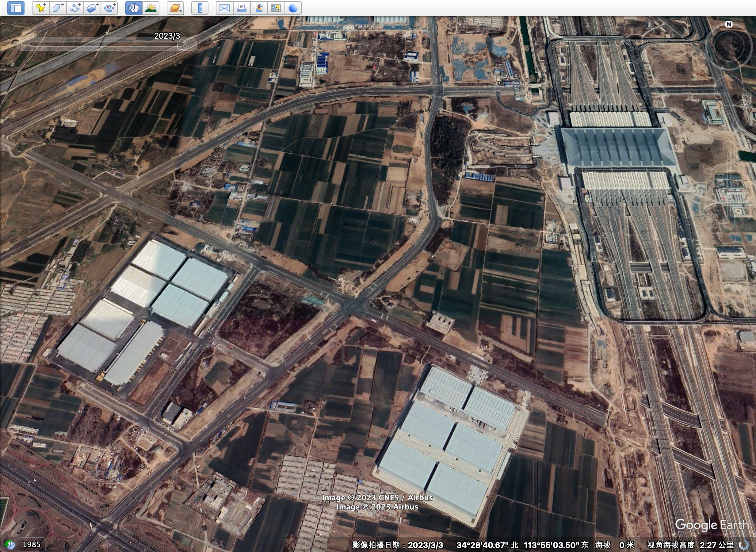Click the 1985 historical imagery button
Screen dimensions: 756x552
tap(31, 544)
